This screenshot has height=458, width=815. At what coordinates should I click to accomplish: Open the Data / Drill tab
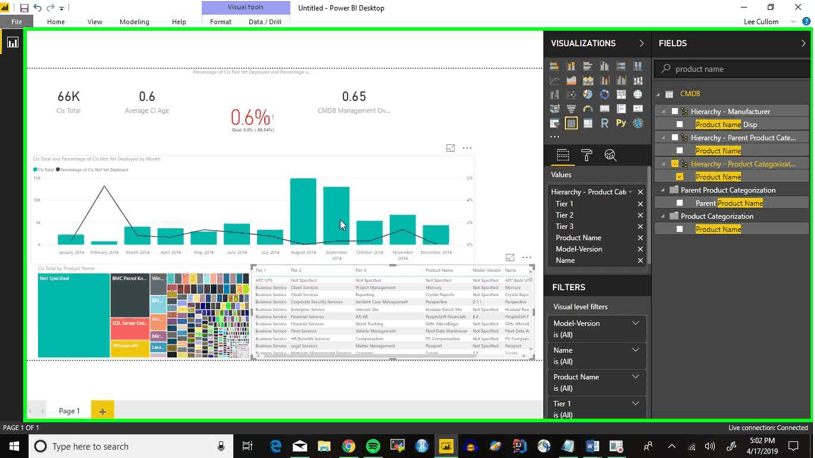265,22
